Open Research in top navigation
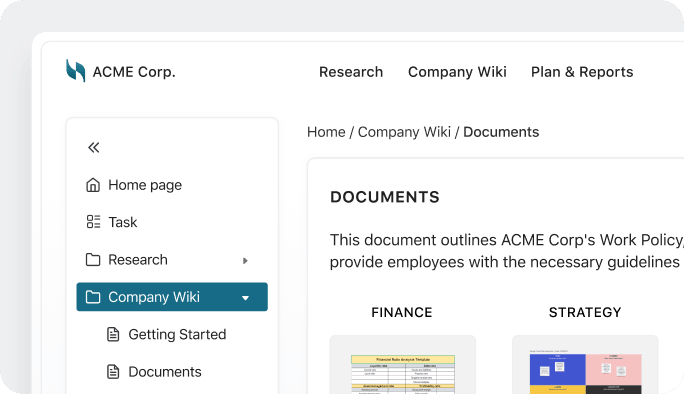This screenshot has width=684, height=394. [x=351, y=72]
